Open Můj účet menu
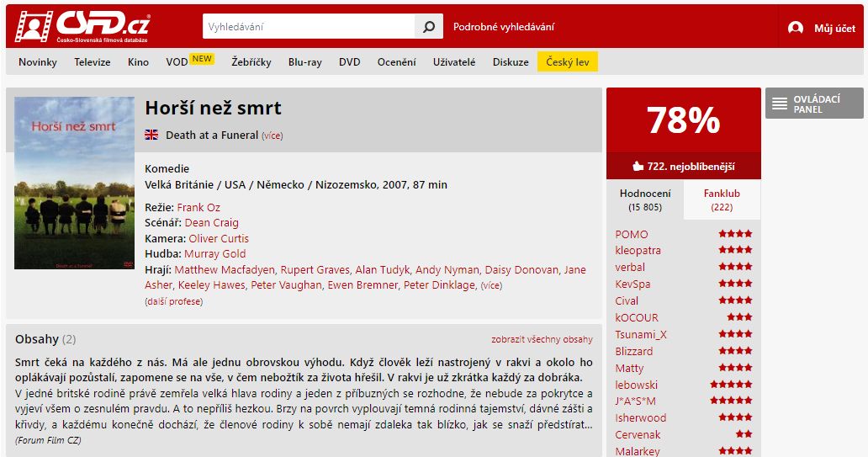The image size is (868, 457). [834, 28]
